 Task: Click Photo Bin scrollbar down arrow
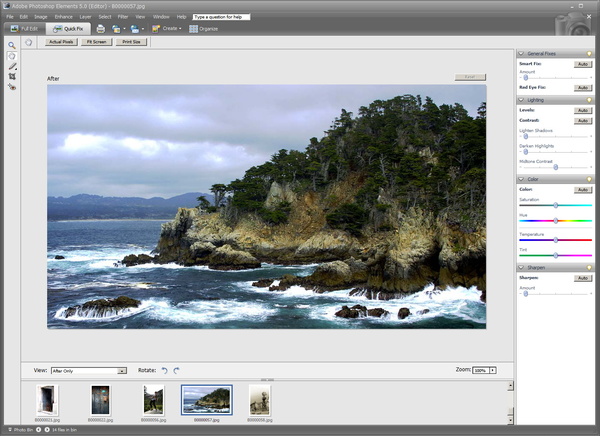tap(510, 420)
